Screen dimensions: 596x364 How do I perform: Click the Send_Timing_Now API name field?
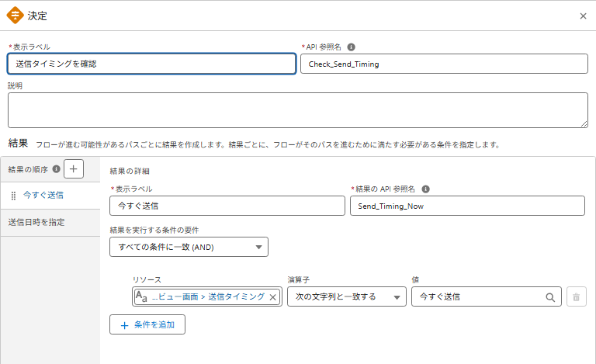[x=466, y=205]
